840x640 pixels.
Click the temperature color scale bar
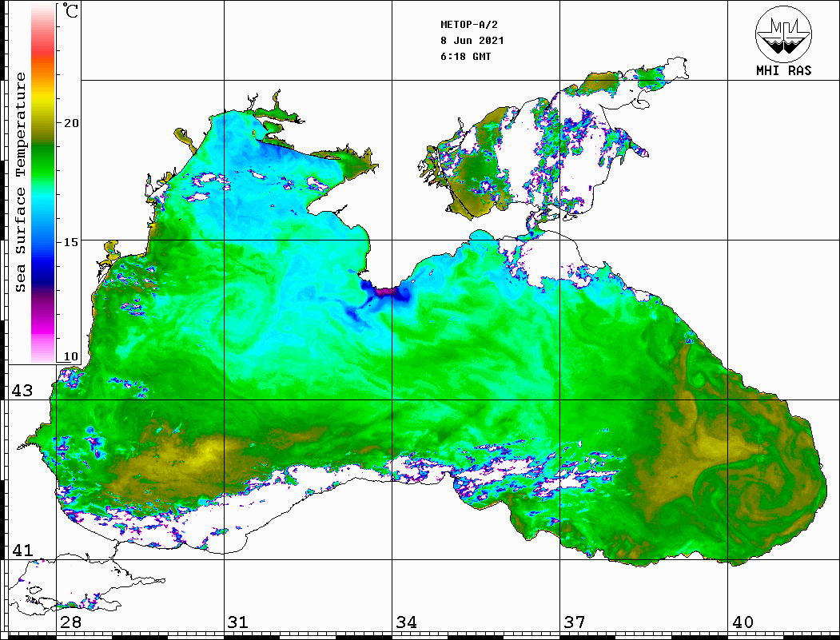43,183
